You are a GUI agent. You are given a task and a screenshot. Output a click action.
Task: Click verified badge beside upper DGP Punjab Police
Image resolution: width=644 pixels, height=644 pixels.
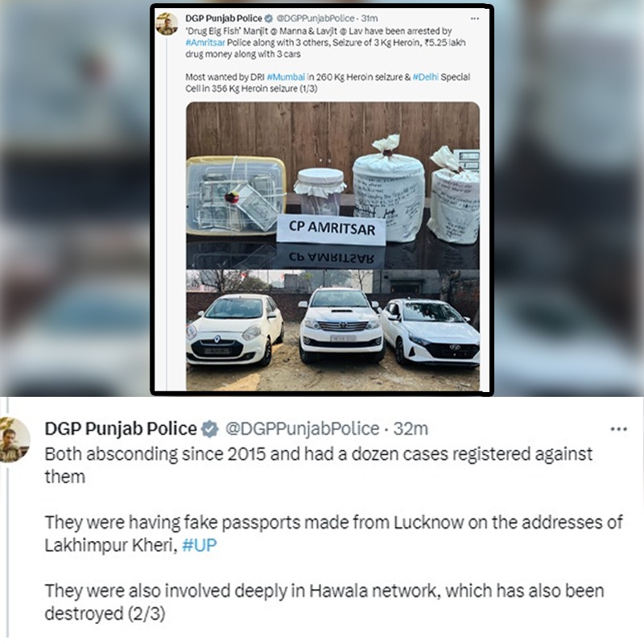[x=269, y=19]
